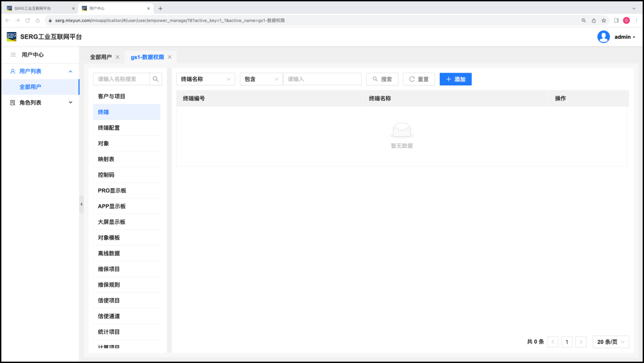Click the browser reload icon
The image size is (644, 363).
27,20
